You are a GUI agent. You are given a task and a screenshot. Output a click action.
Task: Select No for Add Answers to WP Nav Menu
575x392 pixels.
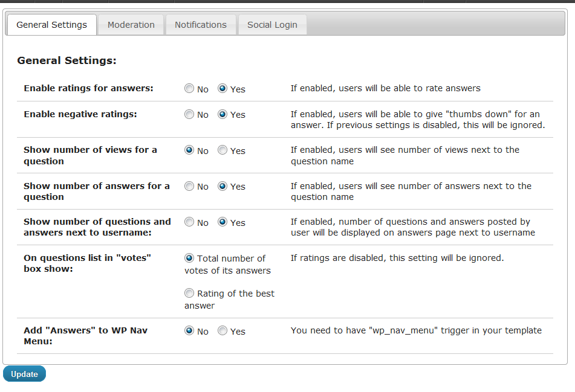pos(189,331)
